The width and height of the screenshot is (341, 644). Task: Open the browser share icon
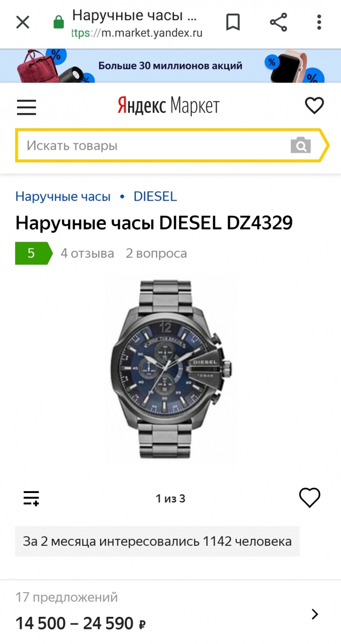(x=279, y=22)
